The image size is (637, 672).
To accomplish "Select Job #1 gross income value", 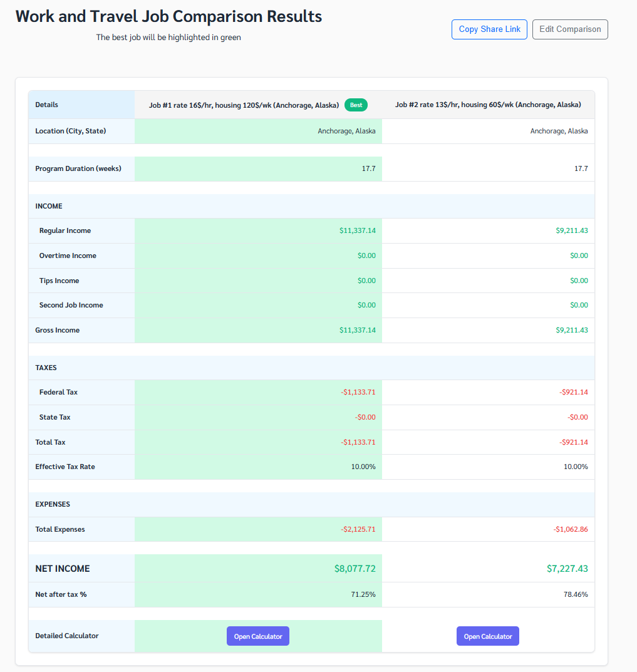I will 358,330.
